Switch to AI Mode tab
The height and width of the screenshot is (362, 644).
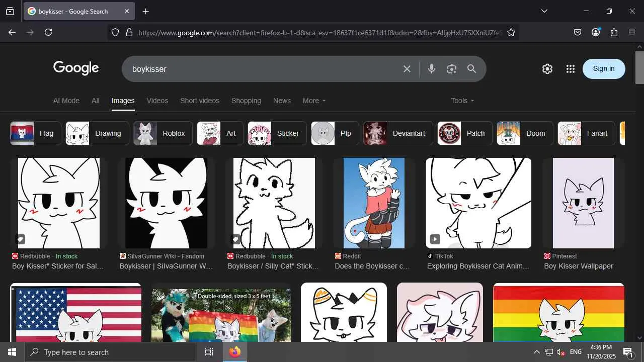pyautogui.click(x=66, y=101)
